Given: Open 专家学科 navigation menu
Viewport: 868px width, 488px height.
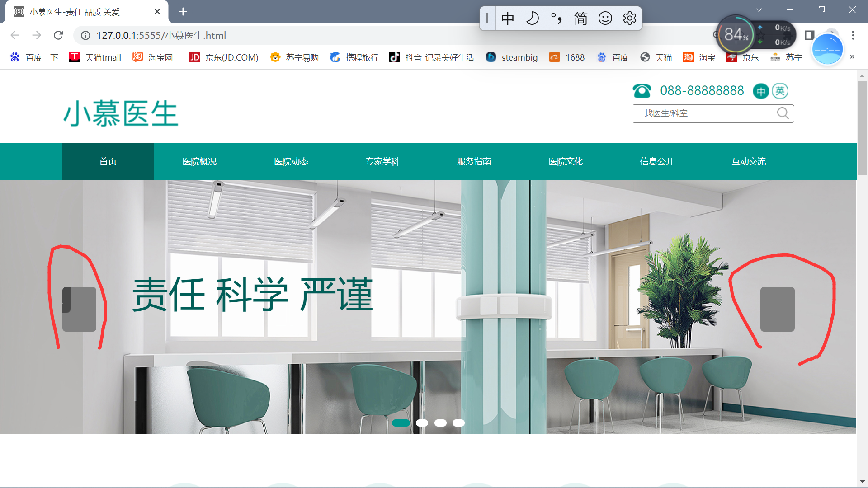Looking at the screenshot, I should pyautogui.click(x=382, y=162).
